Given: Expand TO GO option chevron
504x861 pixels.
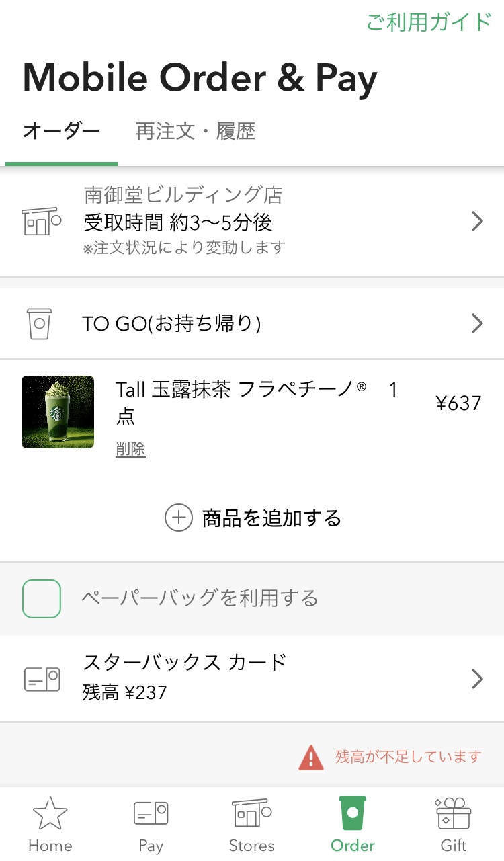Looking at the screenshot, I should [x=477, y=324].
